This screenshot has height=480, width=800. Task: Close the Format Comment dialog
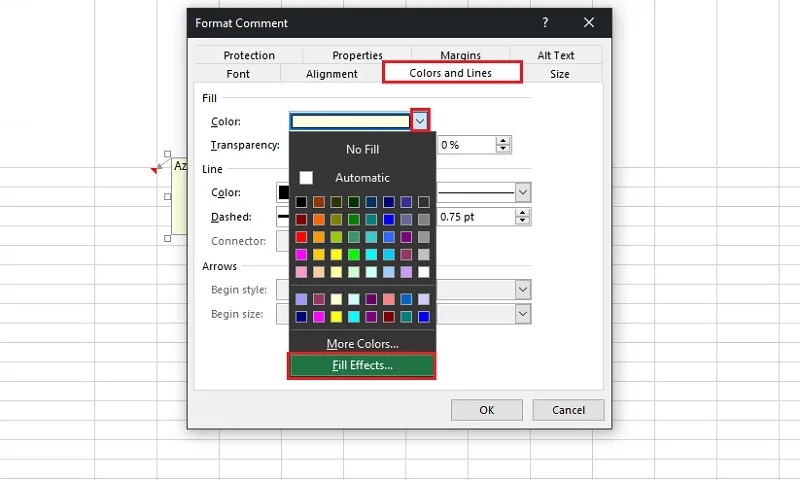[x=589, y=22]
